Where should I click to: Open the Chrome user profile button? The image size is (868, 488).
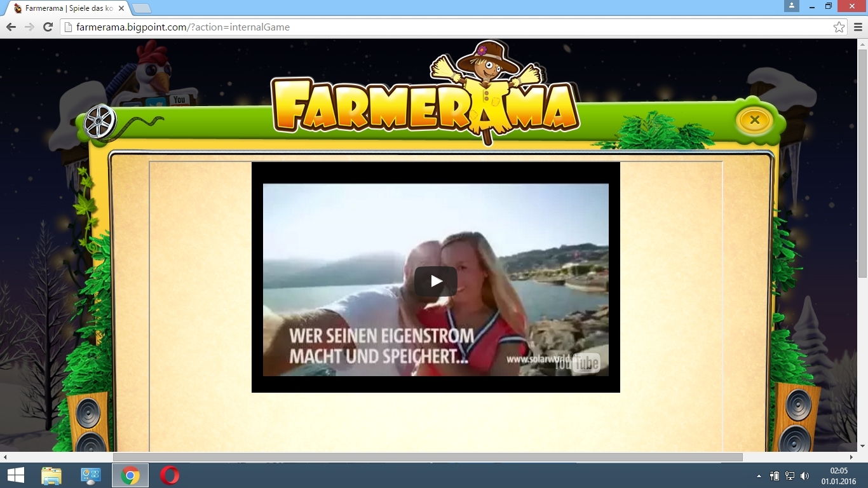pos(791,6)
